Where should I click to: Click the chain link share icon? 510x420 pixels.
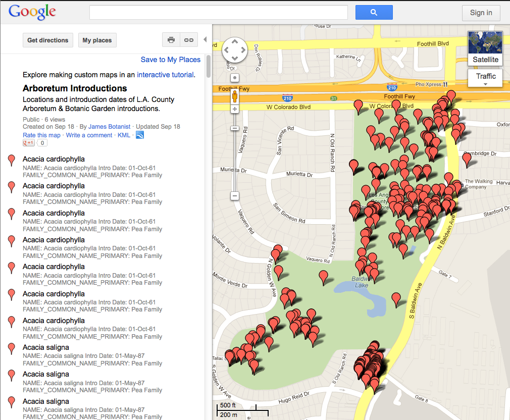click(188, 40)
